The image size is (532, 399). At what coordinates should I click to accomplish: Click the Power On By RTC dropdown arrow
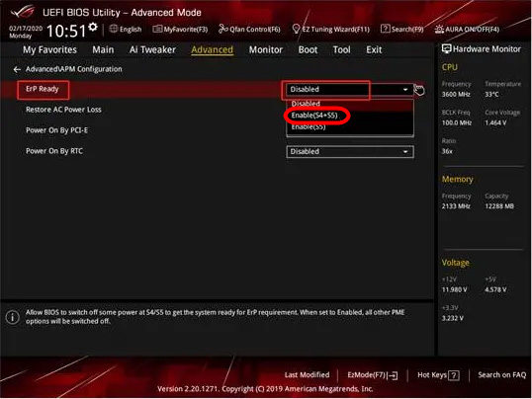(x=405, y=151)
